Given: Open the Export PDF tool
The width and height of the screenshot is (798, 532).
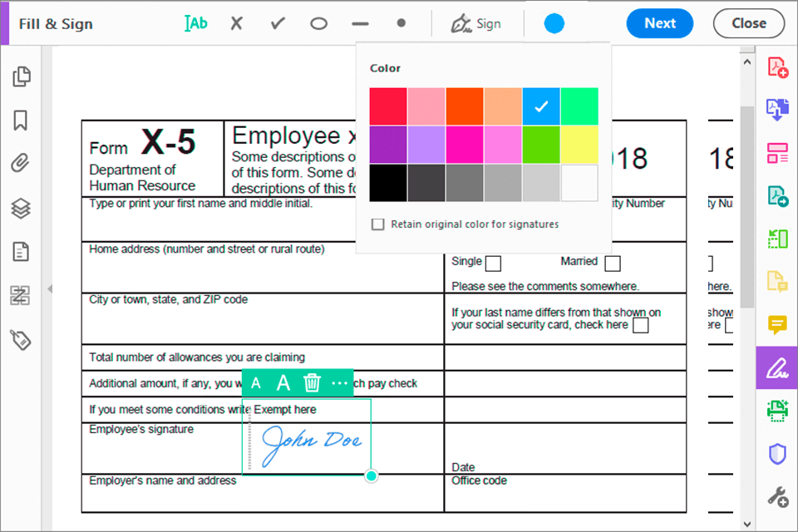Looking at the screenshot, I should click(x=778, y=196).
